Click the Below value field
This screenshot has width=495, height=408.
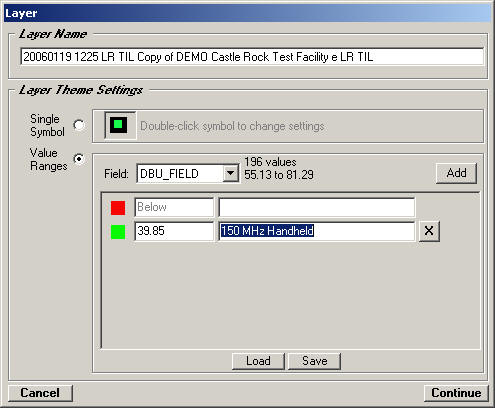174,207
